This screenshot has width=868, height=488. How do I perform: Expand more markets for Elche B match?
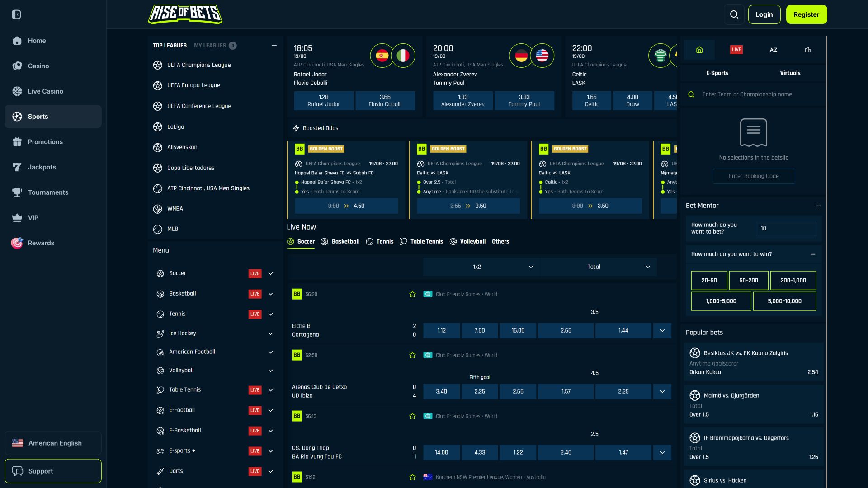tap(662, 331)
